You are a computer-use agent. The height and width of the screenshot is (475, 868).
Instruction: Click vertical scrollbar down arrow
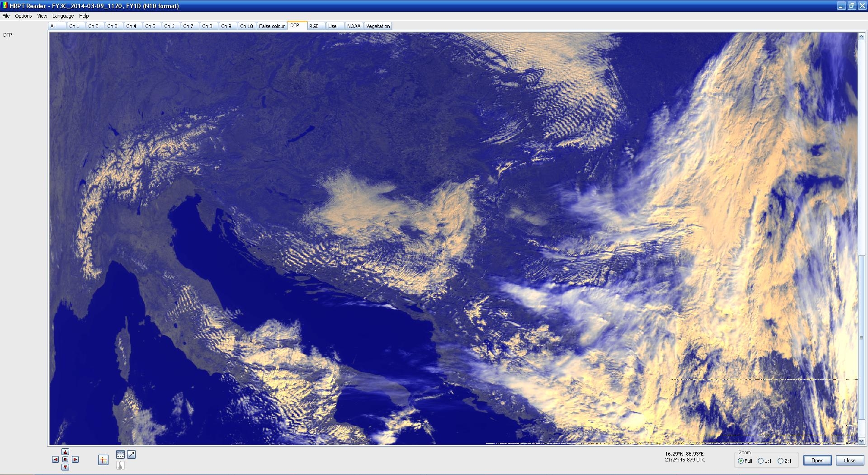click(861, 441)
